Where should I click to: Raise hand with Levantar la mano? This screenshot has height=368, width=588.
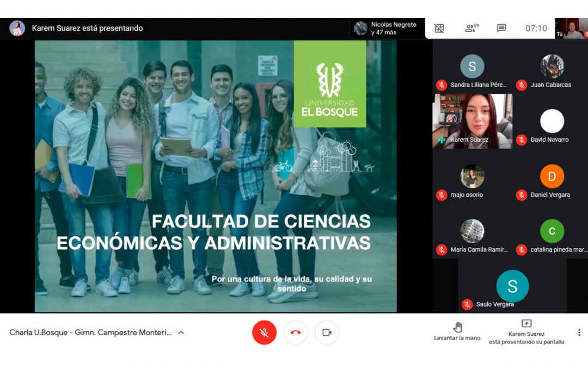(x=457, y=331)
